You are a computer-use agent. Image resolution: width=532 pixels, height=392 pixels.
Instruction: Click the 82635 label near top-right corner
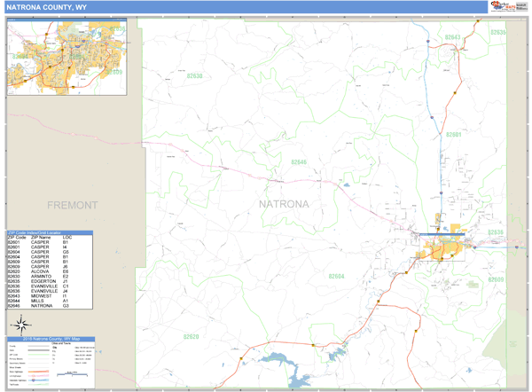(x=498, y=32)
